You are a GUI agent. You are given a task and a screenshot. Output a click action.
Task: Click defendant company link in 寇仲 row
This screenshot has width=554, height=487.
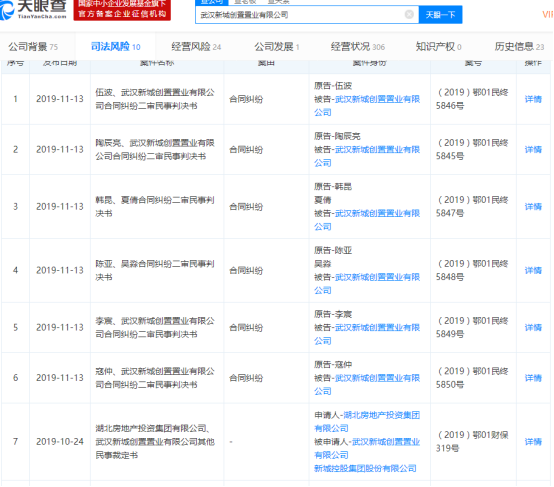[x=367, y=385]
